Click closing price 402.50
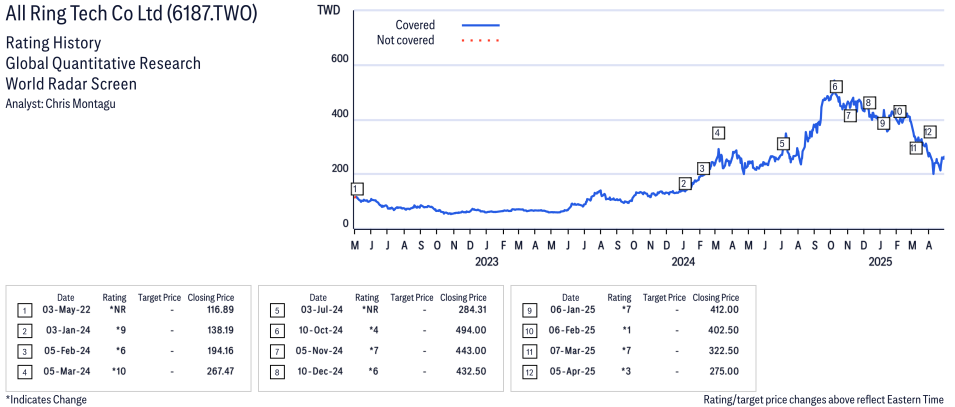This screenshot has width=955, height=407. 724,331
